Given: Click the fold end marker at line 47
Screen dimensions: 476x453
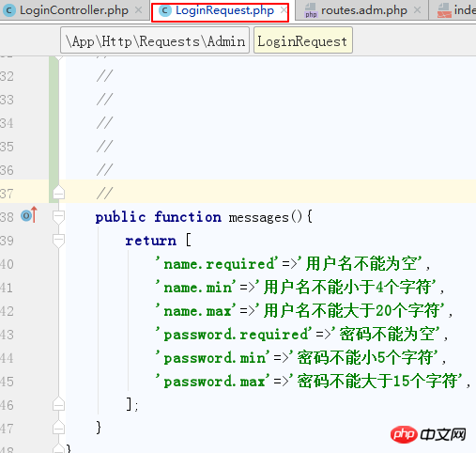Looking at the screenshot, I should [x=58, y=428].
